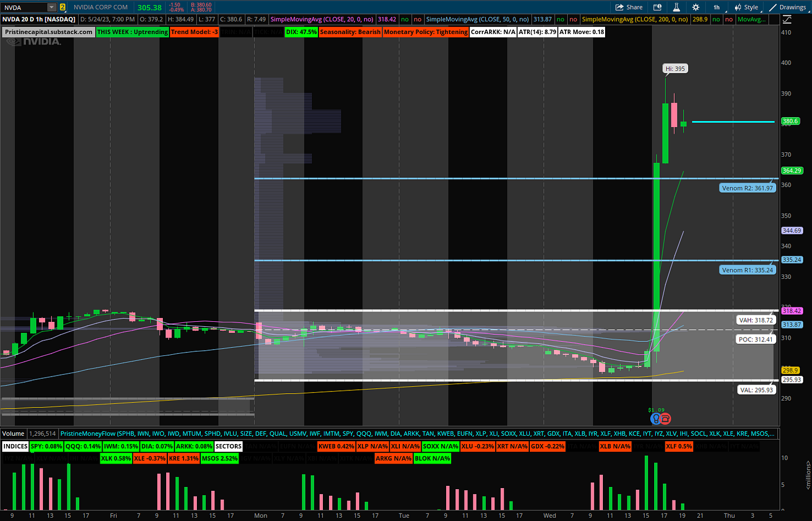The image size is (812, 521).
Task: Click the BLOK N/A% label
Action: (432, 459)
